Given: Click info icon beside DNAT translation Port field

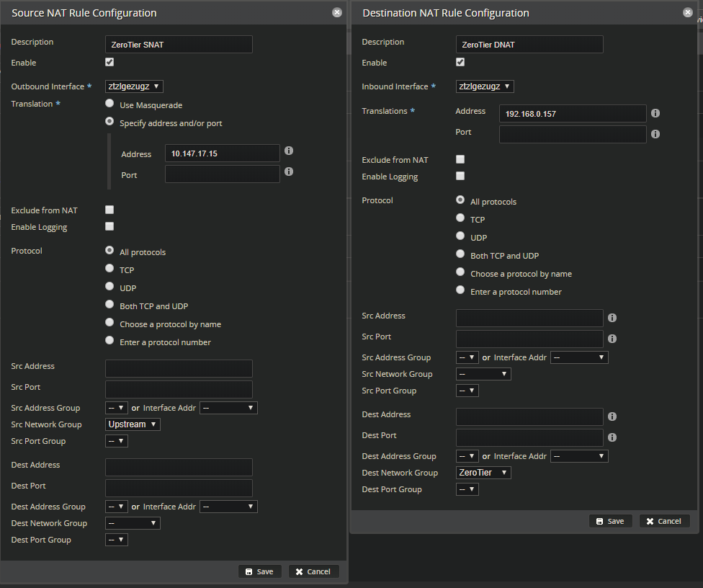Looking at the screenshot, I should click(x=655, y=134).
